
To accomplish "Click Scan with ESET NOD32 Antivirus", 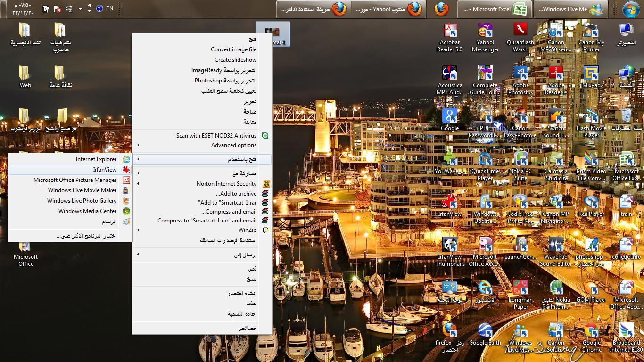I will (202, 136).
